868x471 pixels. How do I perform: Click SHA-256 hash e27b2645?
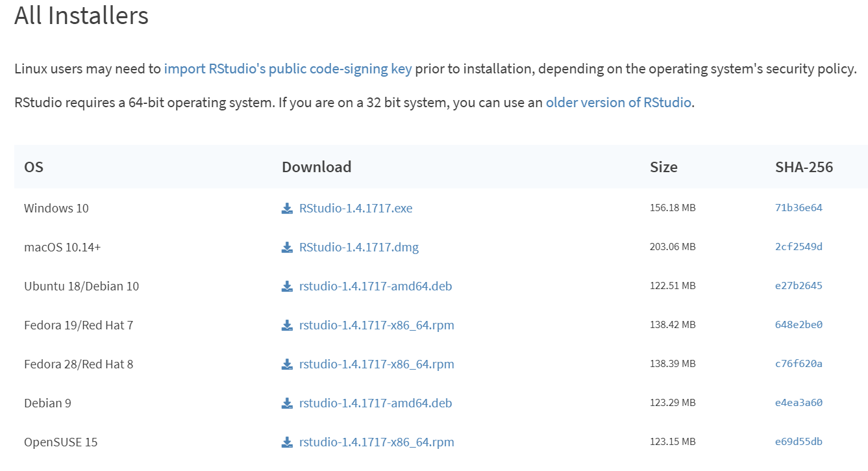coord(799,286)
